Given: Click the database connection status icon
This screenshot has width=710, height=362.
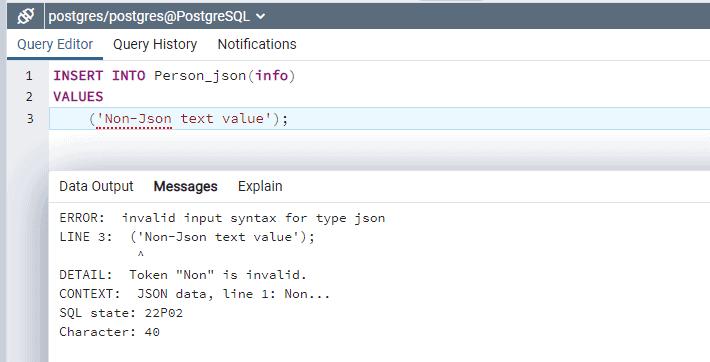Looking at the screenshot, I should point(26,16).
